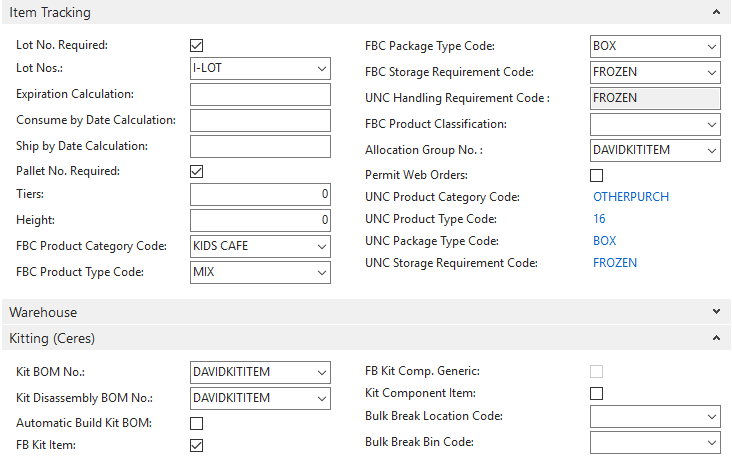732x472 pixels.
Task: Open FBC Product Category Code dropdown
Action: [x=321, y=247]
